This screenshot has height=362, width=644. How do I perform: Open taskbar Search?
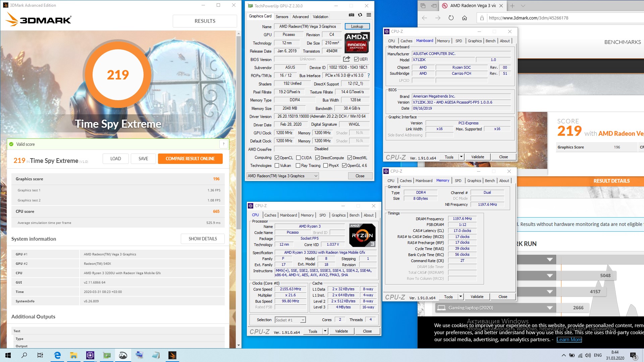(x=24, y=355)
